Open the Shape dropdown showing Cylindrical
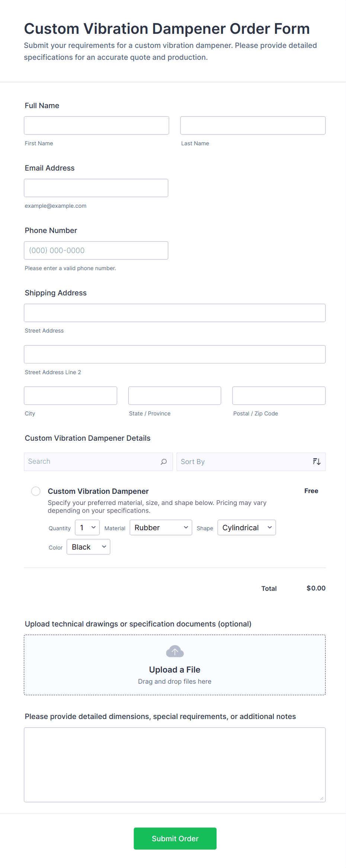 [246, 528]
